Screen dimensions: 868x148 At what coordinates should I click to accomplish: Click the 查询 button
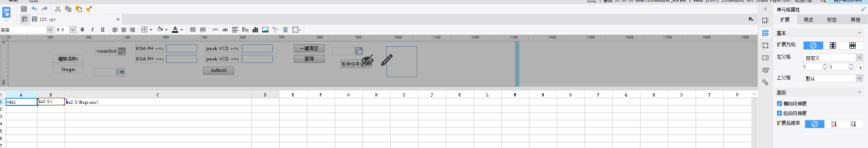(x=309, y=59)
